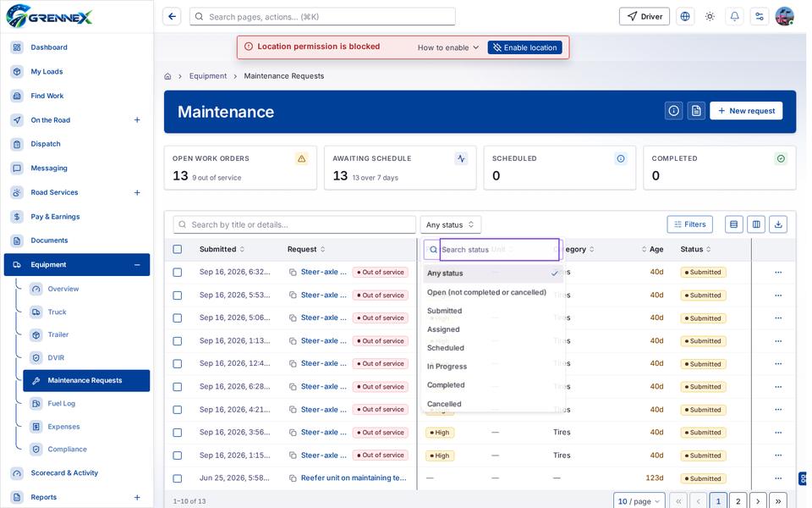This screenshot has width=812, height=508.
Task: Open row actions for Sep 16, 6:32 request
Action: [x=778, y=272]
